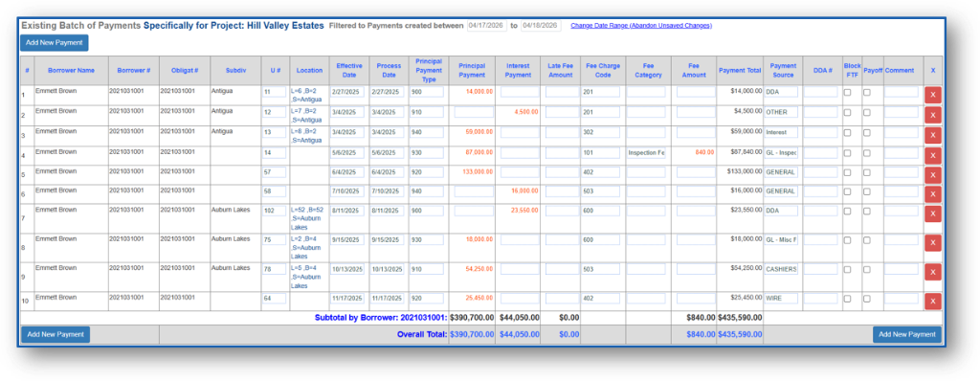This screenshot has height=381, width=980.
Task: Tick Block FTF on row 10
Action: (848, 299)
